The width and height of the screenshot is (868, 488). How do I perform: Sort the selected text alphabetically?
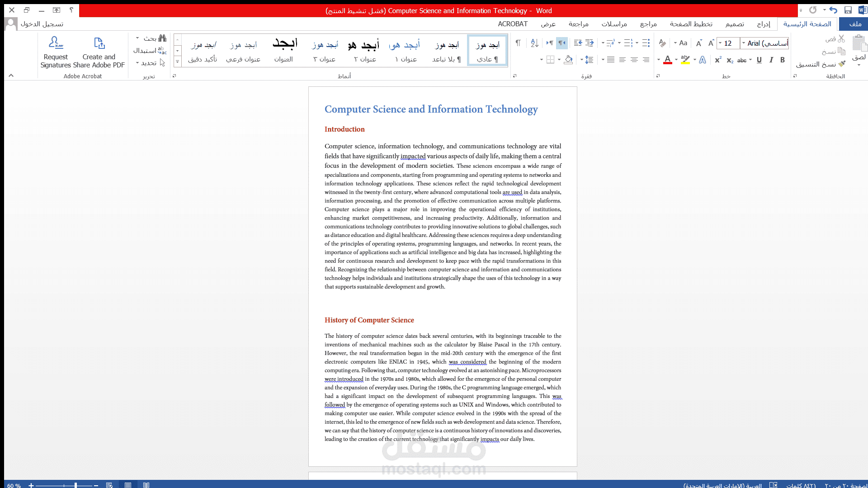(x=534, y=43)
